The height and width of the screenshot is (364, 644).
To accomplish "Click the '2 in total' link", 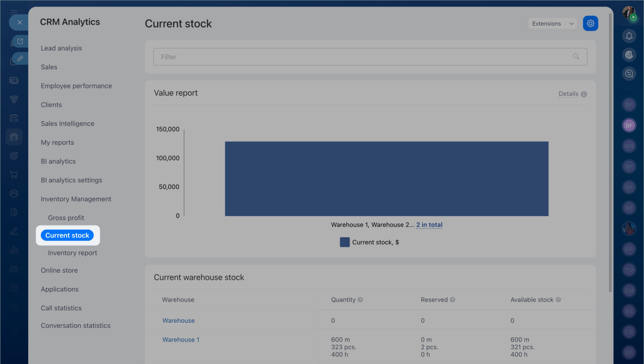I will pyautogui.click(x=429, y=225).
